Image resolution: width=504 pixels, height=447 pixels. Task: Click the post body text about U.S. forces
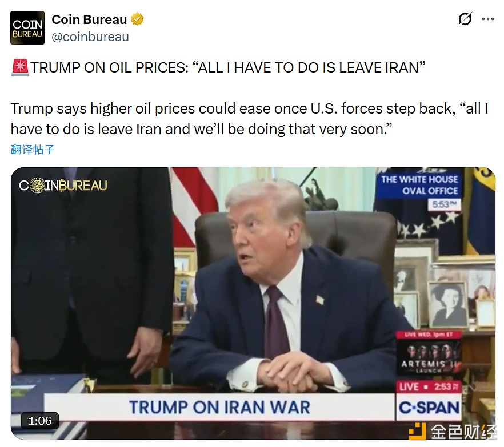249,119
